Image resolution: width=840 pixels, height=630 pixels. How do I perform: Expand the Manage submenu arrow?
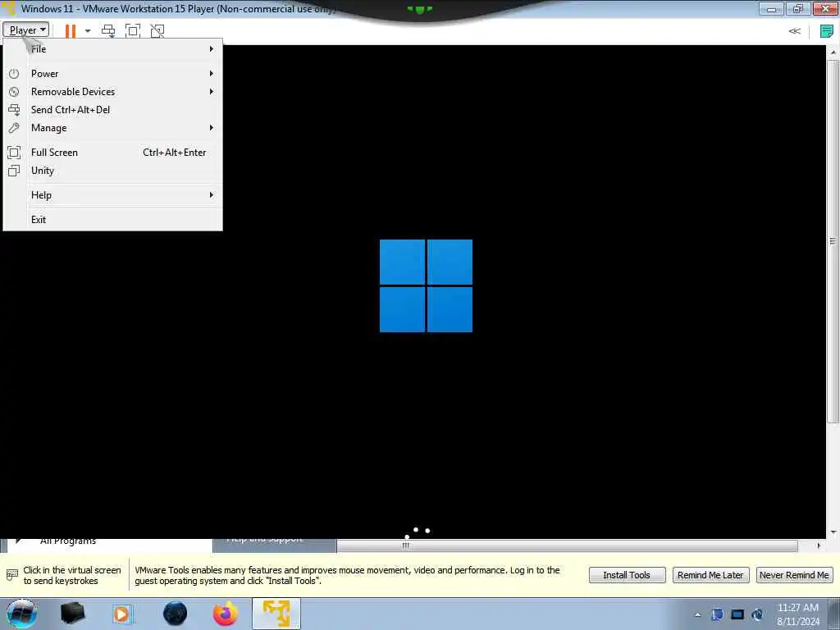click(212, 127)
